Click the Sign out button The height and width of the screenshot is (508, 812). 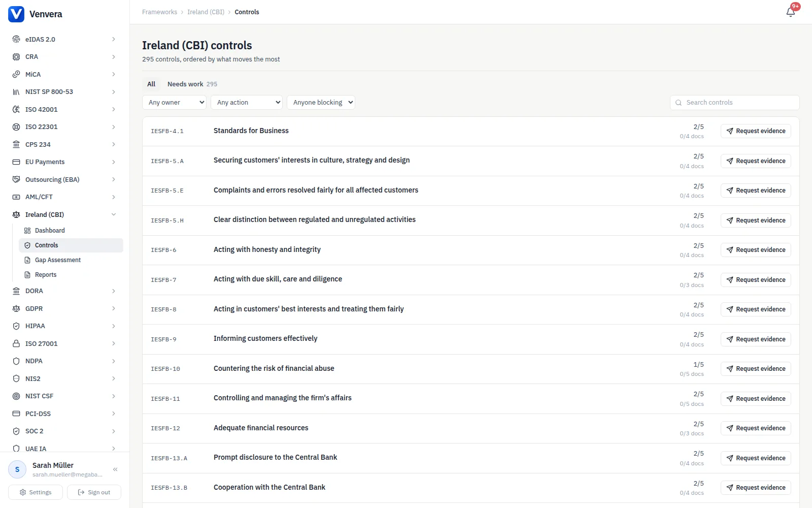[x=94, y=492]
